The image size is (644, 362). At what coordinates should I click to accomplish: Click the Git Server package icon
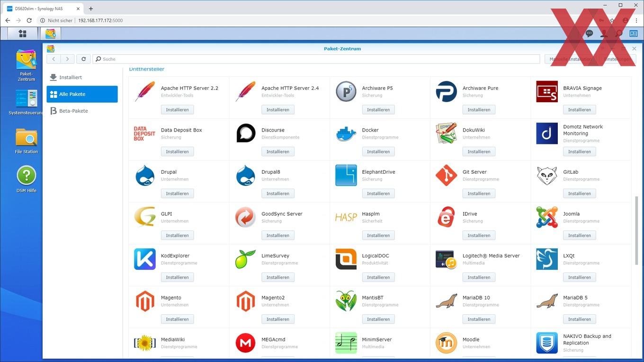click(x=447, y=175)
